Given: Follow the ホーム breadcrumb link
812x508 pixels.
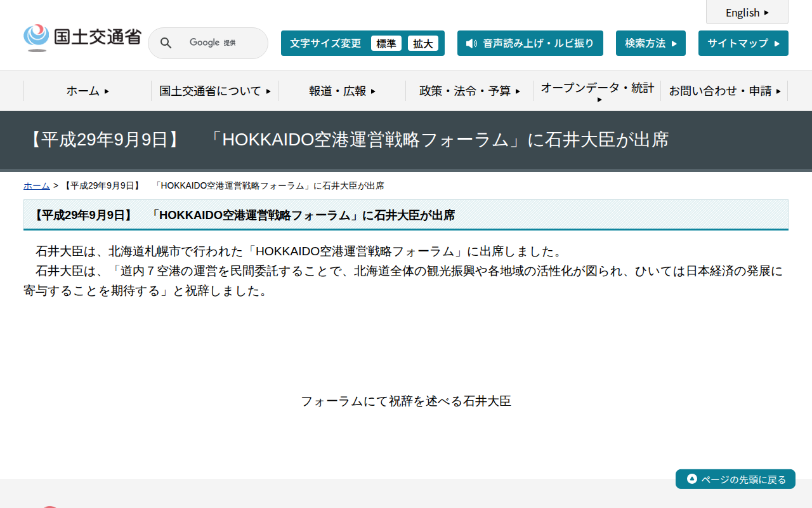Looking at the screenshot, I should pyautogui.click(x=36, y=185).
